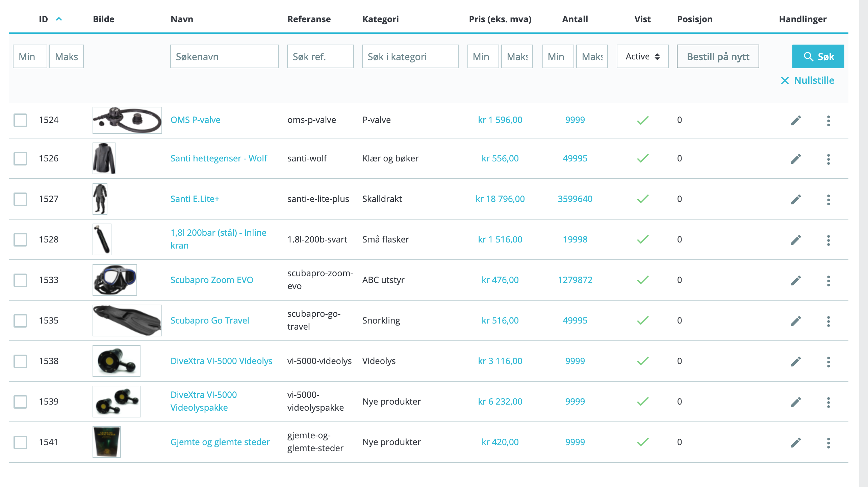Click edit pencil for DiveXtra VI-5000 Videolys
The image size is (868, 487).
796,361
